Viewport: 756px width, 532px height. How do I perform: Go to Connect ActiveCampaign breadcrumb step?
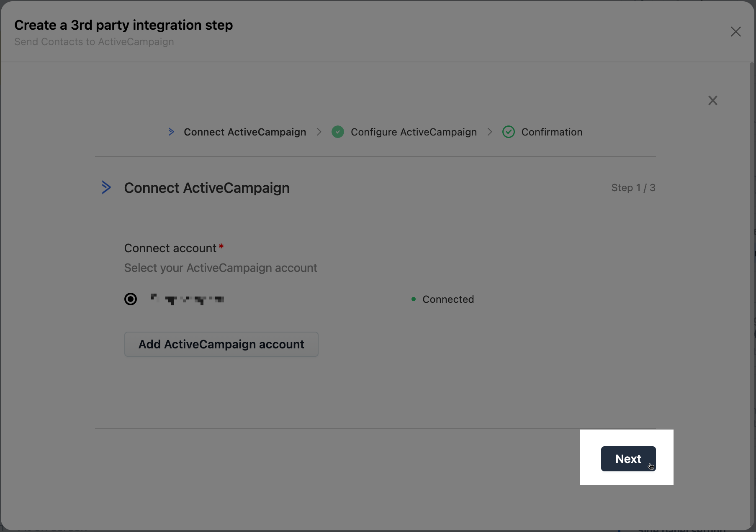coord(245,132)
